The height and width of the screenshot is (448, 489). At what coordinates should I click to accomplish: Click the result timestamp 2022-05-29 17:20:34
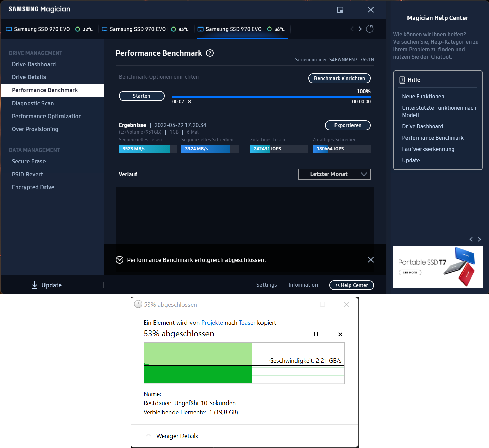pyautogui.click(x=180, y=125)
